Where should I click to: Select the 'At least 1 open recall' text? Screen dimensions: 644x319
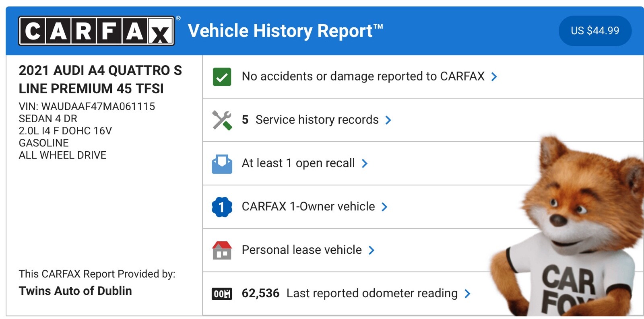click(298, 163)
